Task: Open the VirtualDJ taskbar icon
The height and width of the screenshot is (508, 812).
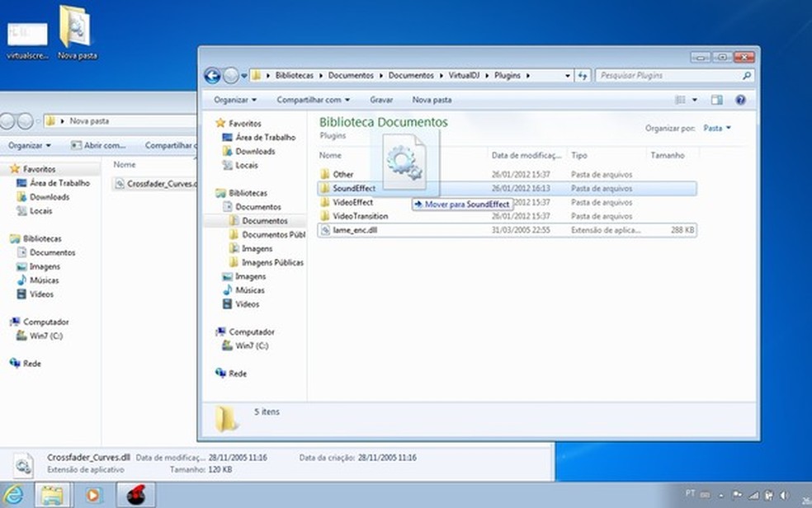Action: tap(135, 495)
